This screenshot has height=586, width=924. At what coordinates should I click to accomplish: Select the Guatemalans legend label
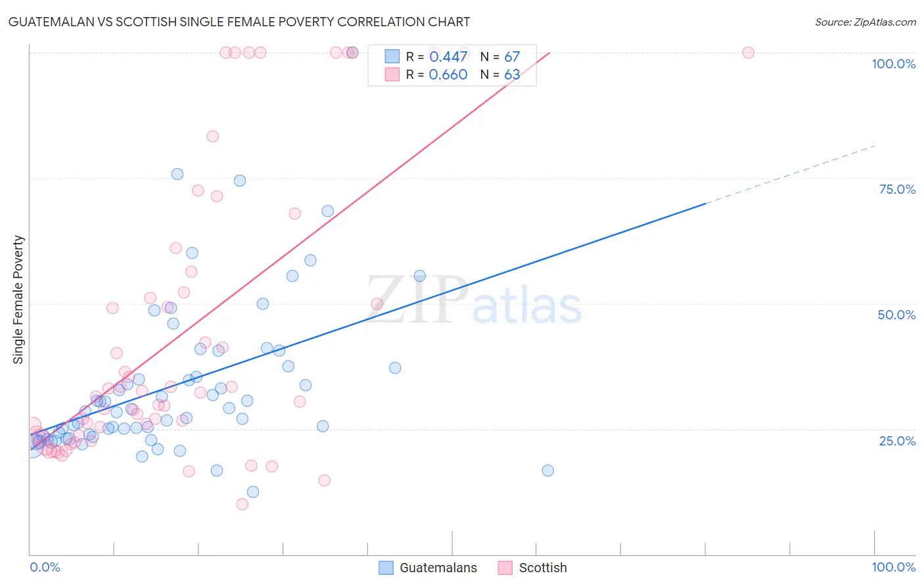click(438, 568)
